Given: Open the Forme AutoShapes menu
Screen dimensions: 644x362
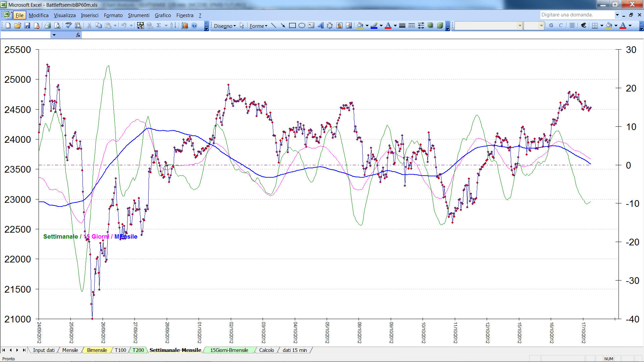Looking at the screenshot, I should click(258, 26).
